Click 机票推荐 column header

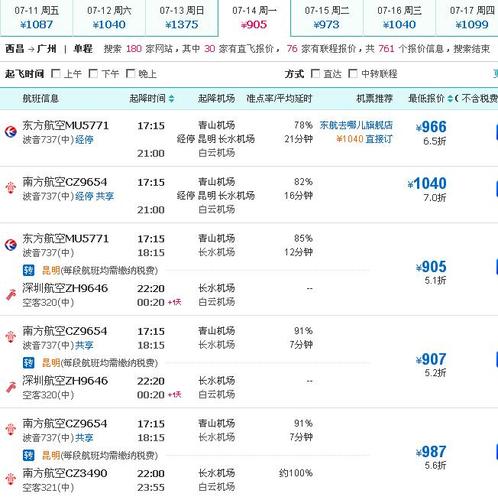(375, 99)
